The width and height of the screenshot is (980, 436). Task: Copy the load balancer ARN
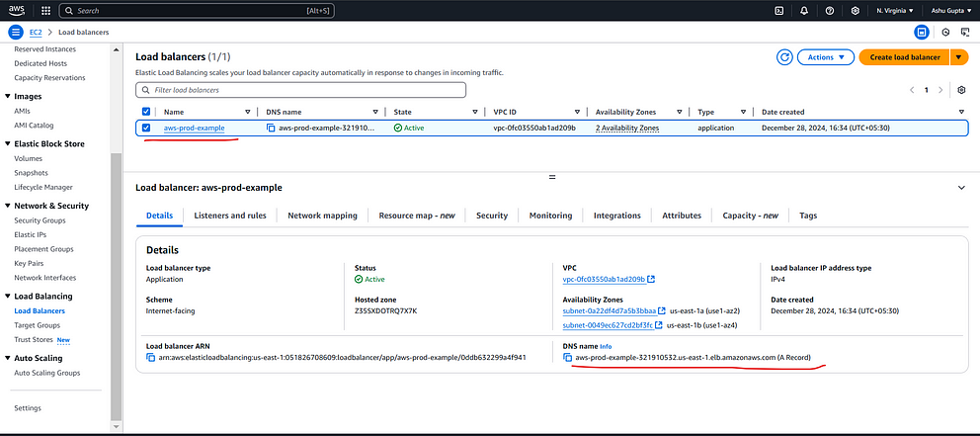150,358
